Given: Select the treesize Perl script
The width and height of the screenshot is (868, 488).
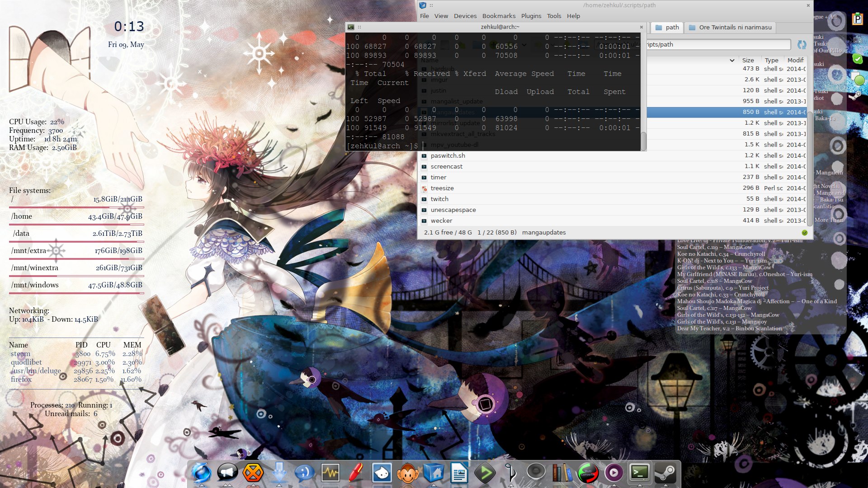Looking at the screenshot, I should pyautogui.click(x=442, y=188).
